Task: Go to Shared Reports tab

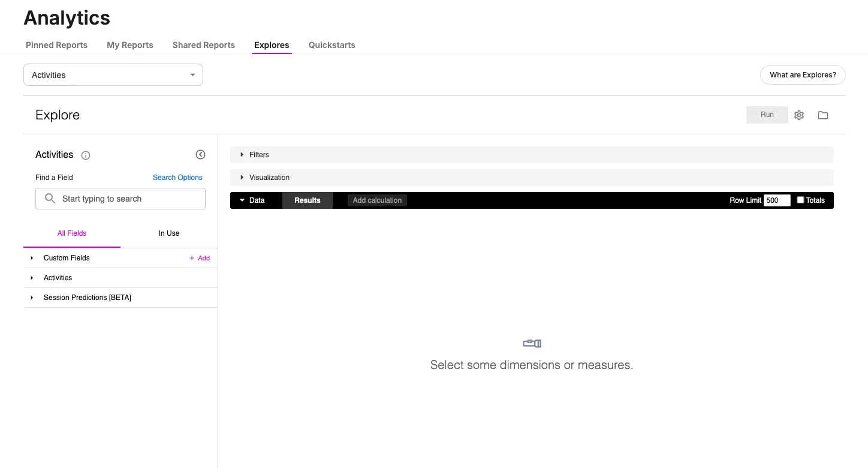Action: click(204, 45)
